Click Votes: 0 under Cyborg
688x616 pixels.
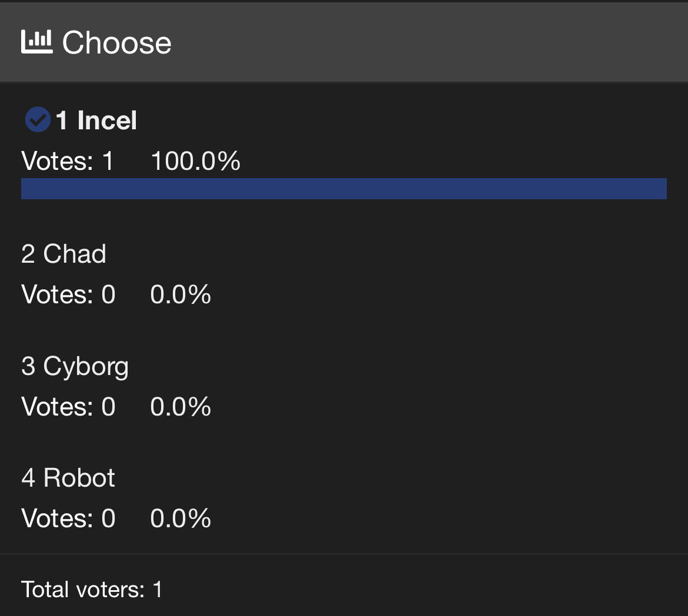point(68,407)
